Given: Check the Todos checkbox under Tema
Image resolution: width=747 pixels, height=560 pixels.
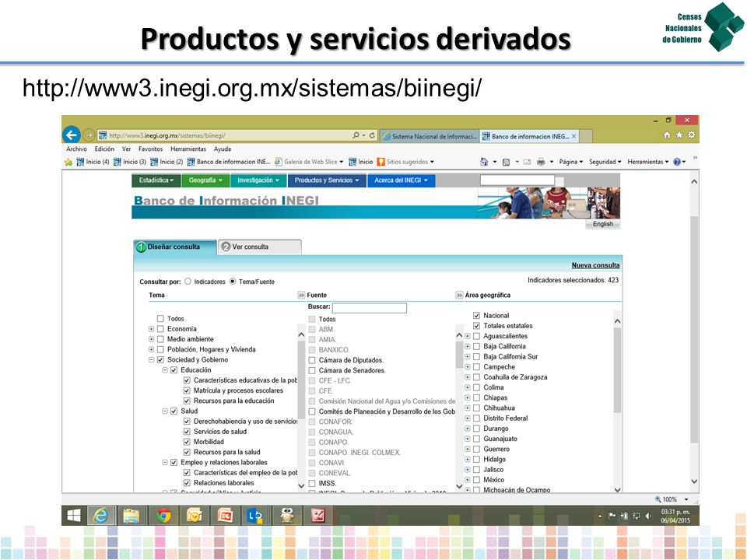Looking at the screenshot, I should (160, 319).
